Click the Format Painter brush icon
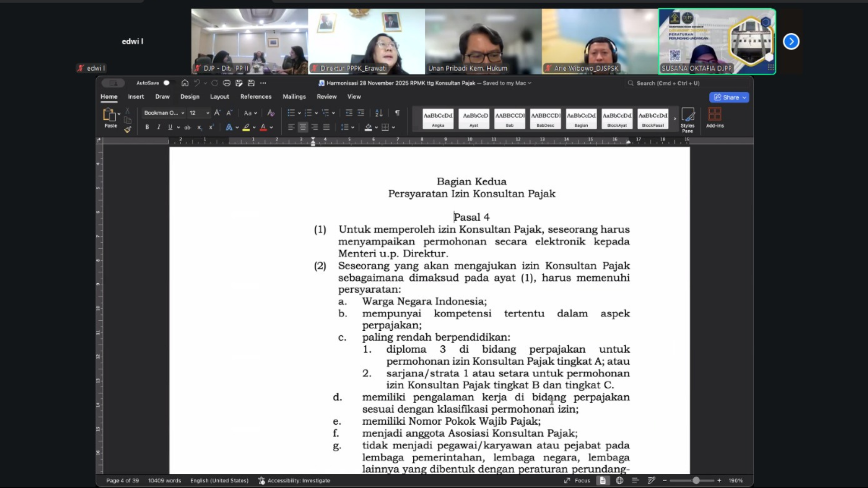Viewport: 868px width, 488px height. 127,130
